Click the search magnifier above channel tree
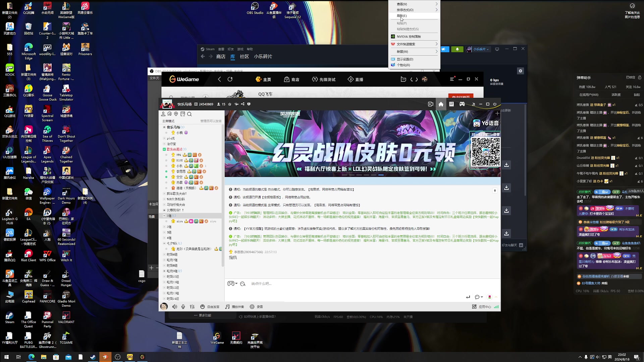 pyautogui.click(x=190, y=114)
